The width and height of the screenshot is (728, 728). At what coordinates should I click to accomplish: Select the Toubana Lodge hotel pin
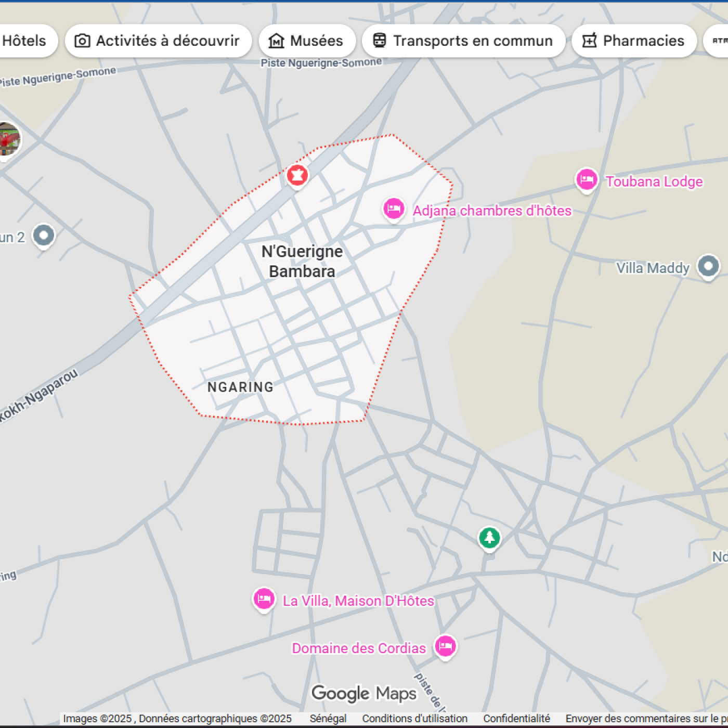(x=586, y=180)
